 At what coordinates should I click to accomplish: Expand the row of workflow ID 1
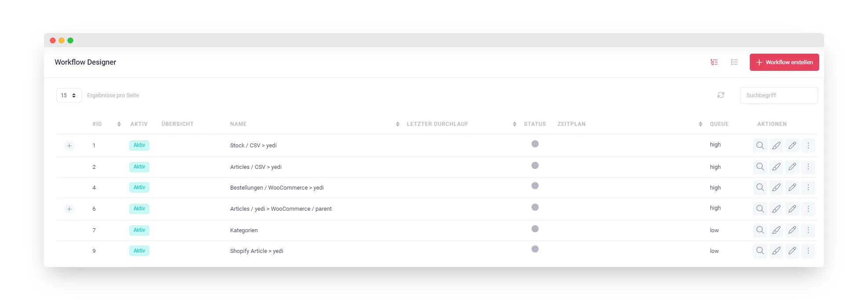tap(69, 146)
